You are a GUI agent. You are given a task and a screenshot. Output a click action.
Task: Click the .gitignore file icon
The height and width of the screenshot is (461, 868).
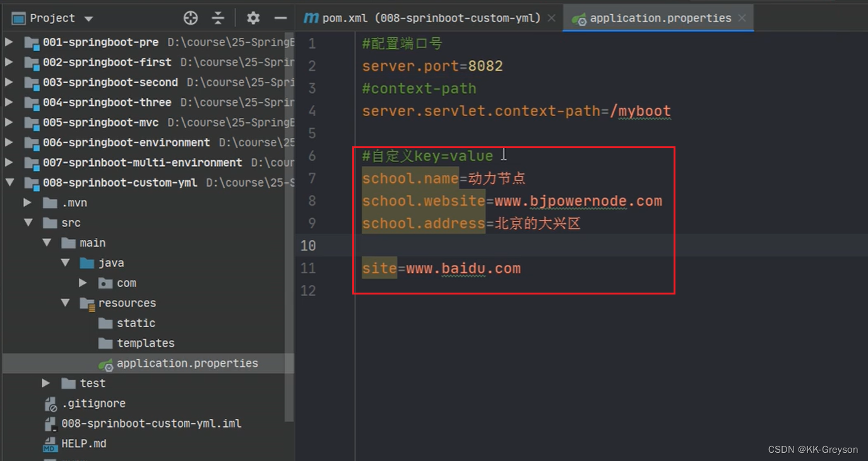[51, 404]
